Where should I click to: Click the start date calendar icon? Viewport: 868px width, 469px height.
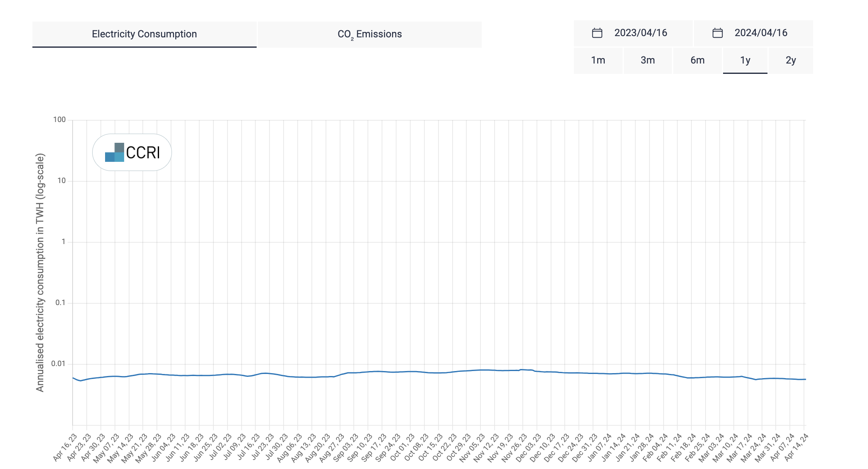[x=597, y=33]
